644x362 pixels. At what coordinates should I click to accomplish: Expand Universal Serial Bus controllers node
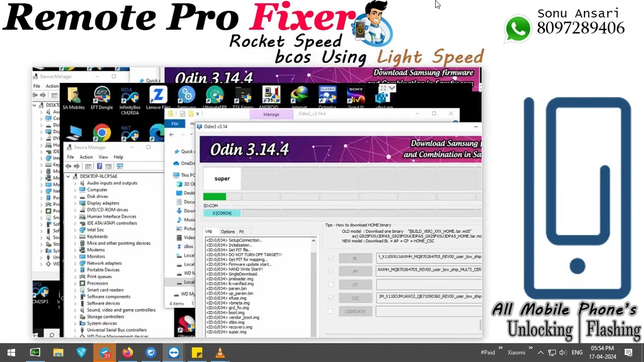pos(75,330)
